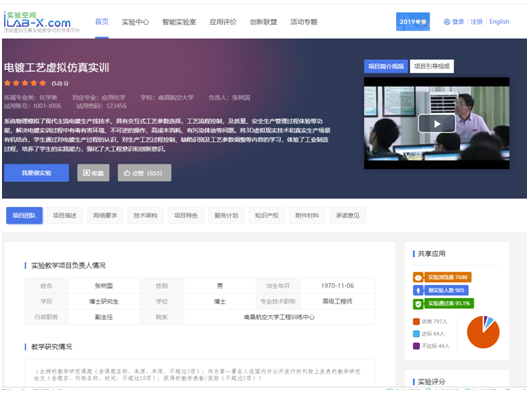Screen dimensions: 531x399
Task: Click the 我要做实验 button
Action: pyautogui.click(x=37, y=173)
